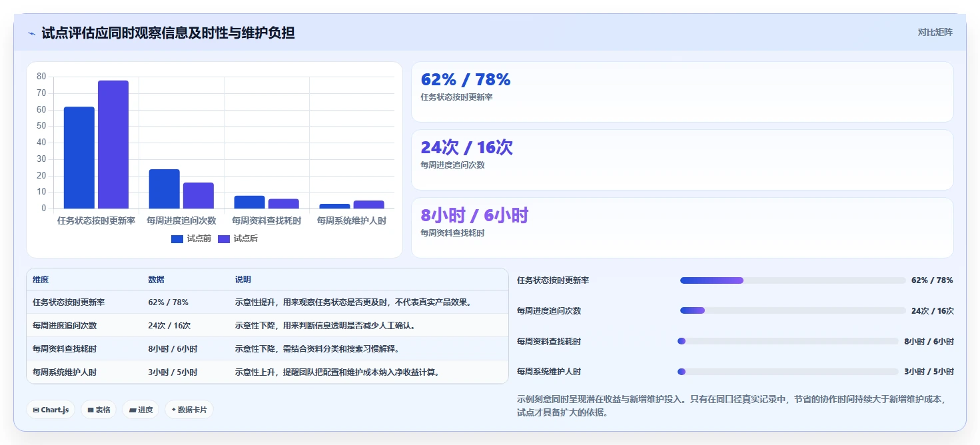Click chart axis label 每周系统维护人时
Image resolution: width=980 pixels, height=445 pixels.
click(x=352, y=221)
